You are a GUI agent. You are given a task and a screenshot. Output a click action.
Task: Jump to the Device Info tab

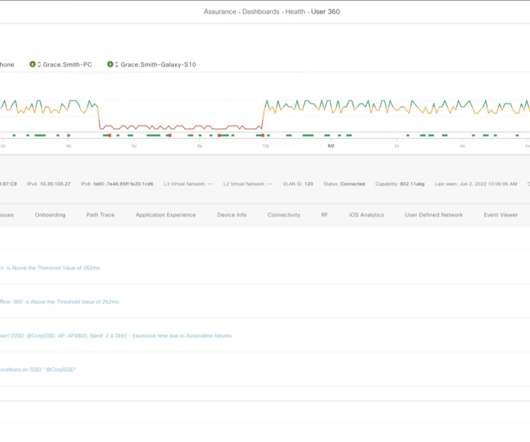[232, 215]
